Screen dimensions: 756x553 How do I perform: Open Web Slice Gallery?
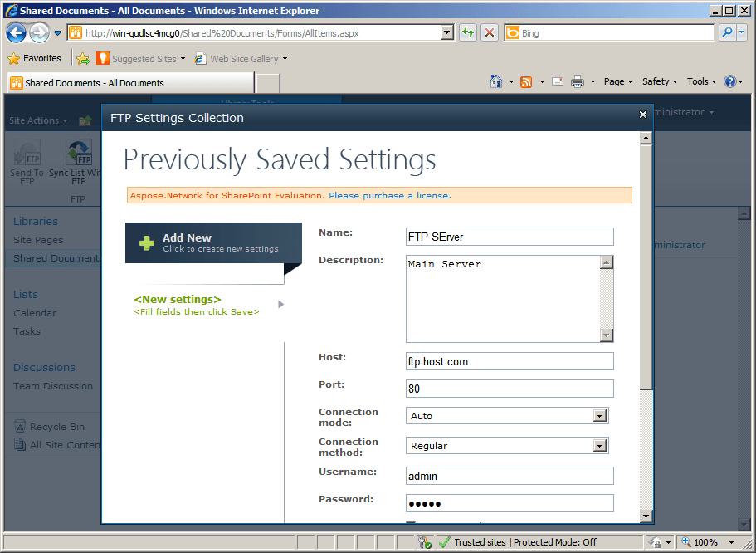[241, 59]
